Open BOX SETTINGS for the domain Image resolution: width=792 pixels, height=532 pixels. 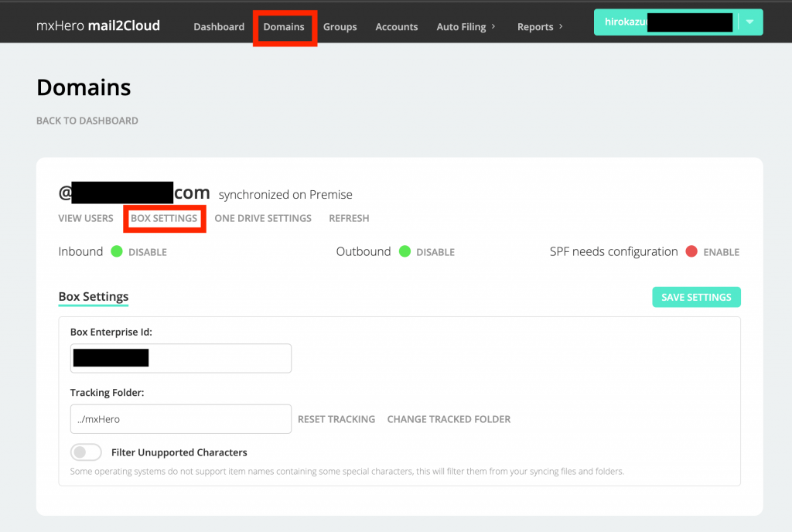point(164,218)
